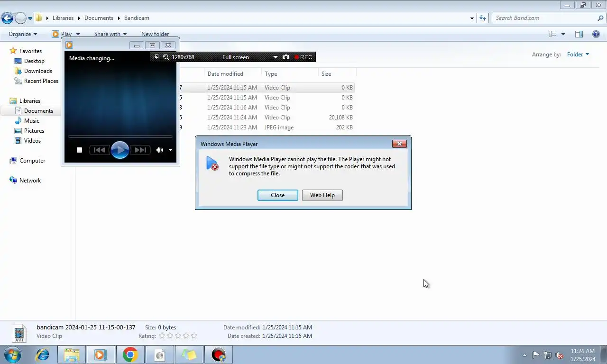Show hidden system tray icons
The width and height of the screenshot is (607, 364).
pos(524,355)
